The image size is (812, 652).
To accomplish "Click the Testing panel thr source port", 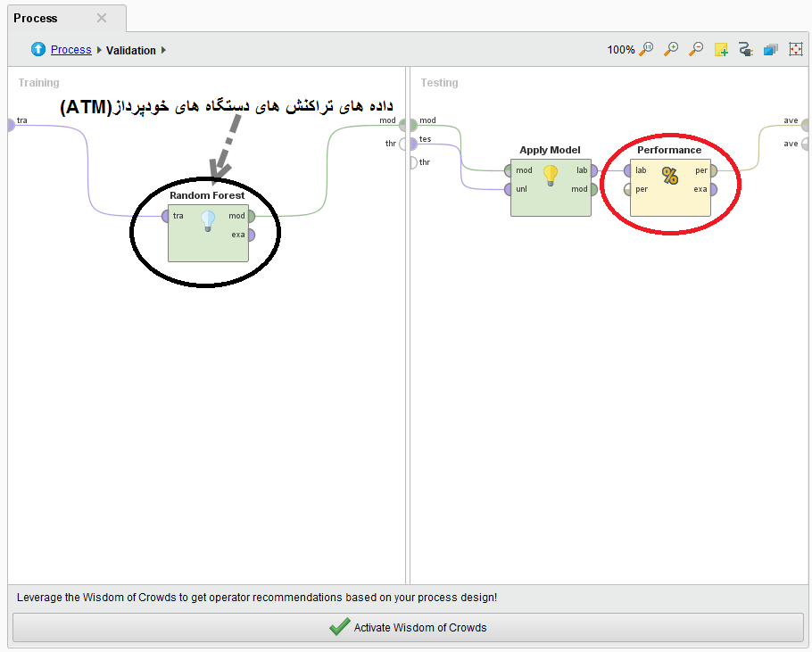I will (x=413, y=162).
